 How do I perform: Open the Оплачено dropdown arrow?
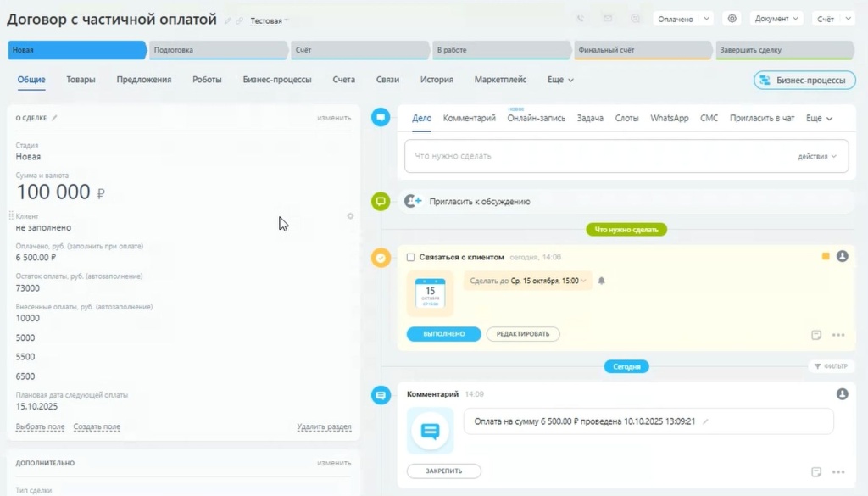tap(707, 19)
